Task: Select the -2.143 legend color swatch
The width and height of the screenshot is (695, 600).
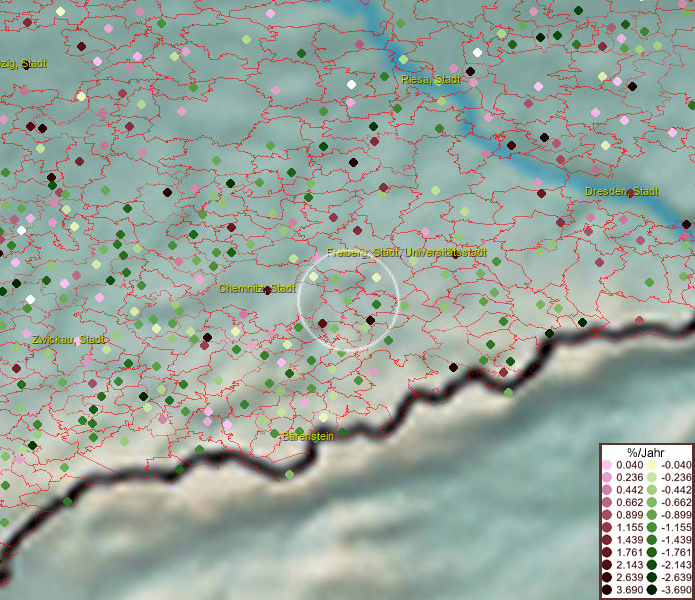Action: [652, 565]
